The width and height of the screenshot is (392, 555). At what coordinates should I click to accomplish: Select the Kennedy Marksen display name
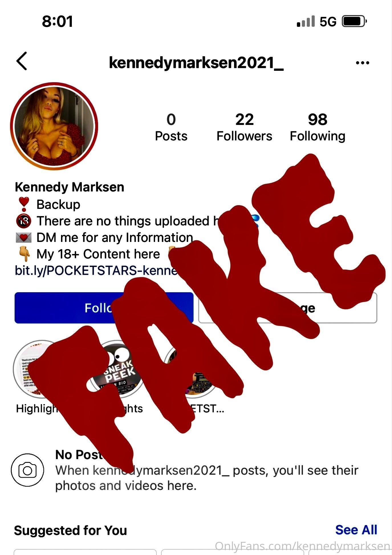69,187
